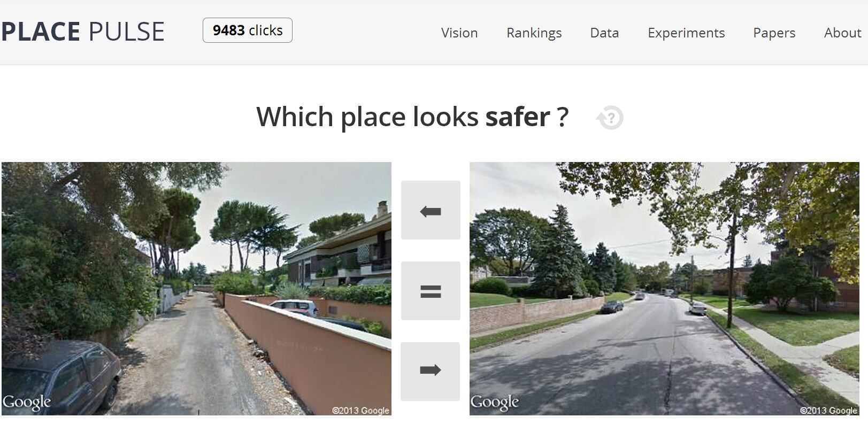Go to Experiments in the navigation

(686, 33)
